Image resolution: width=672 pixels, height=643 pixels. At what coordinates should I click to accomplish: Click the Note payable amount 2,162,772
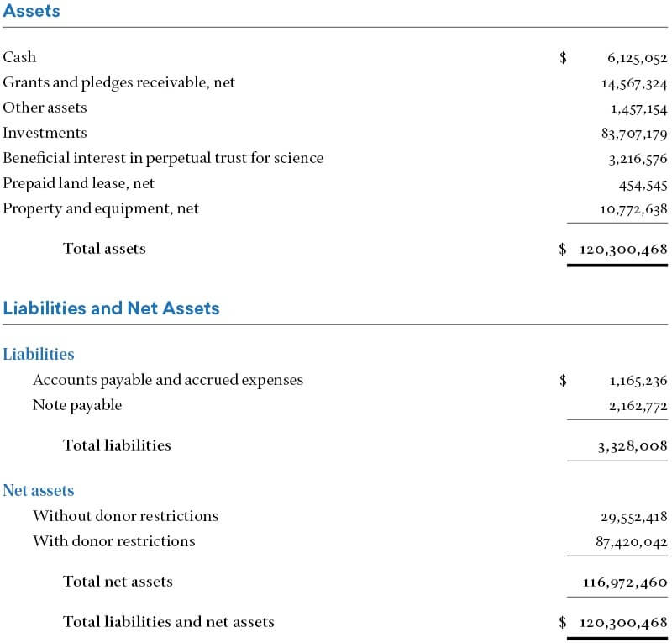638,406
